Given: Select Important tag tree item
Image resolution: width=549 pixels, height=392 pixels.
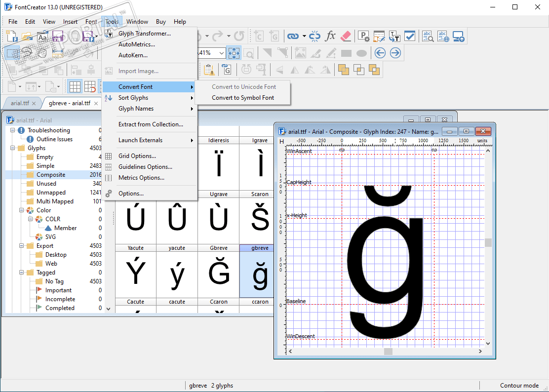Looking at the screenshot, I should [58, 290].
